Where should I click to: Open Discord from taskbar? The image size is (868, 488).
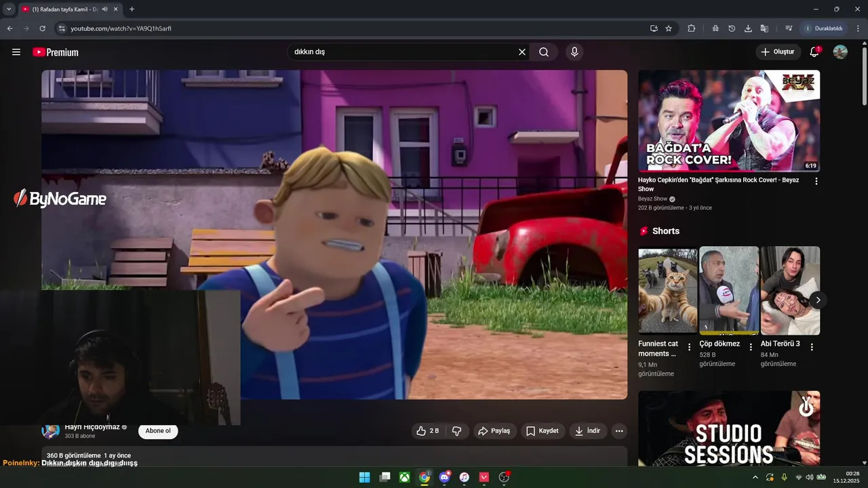point(444,477)
